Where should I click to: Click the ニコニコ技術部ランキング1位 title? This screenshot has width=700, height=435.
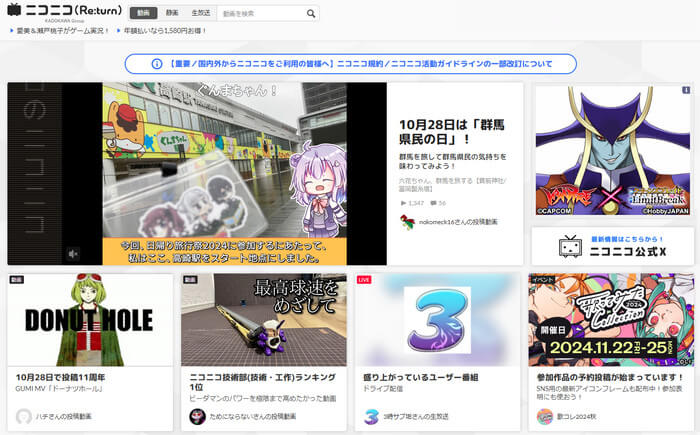coord(262,382)
